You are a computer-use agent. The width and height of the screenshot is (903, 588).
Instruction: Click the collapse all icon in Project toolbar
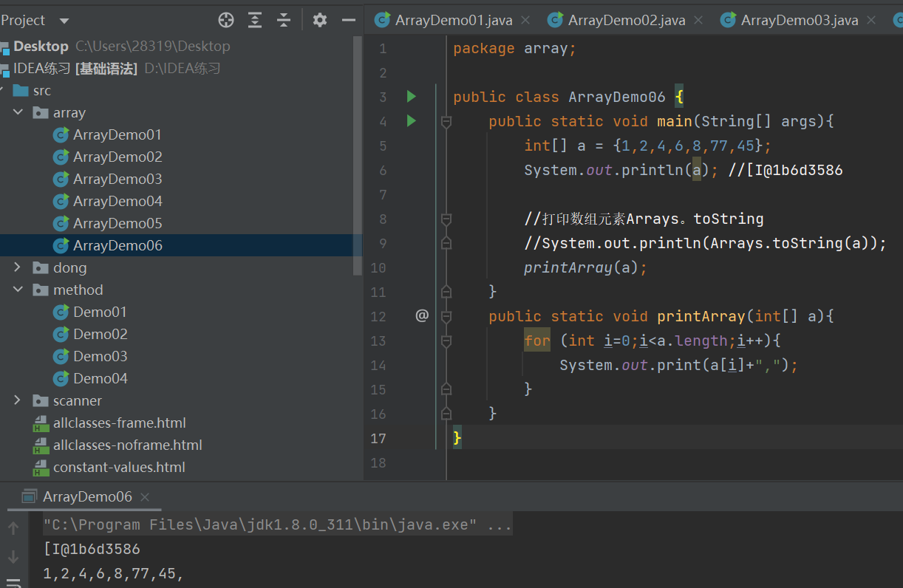click(x=284, y=20)
